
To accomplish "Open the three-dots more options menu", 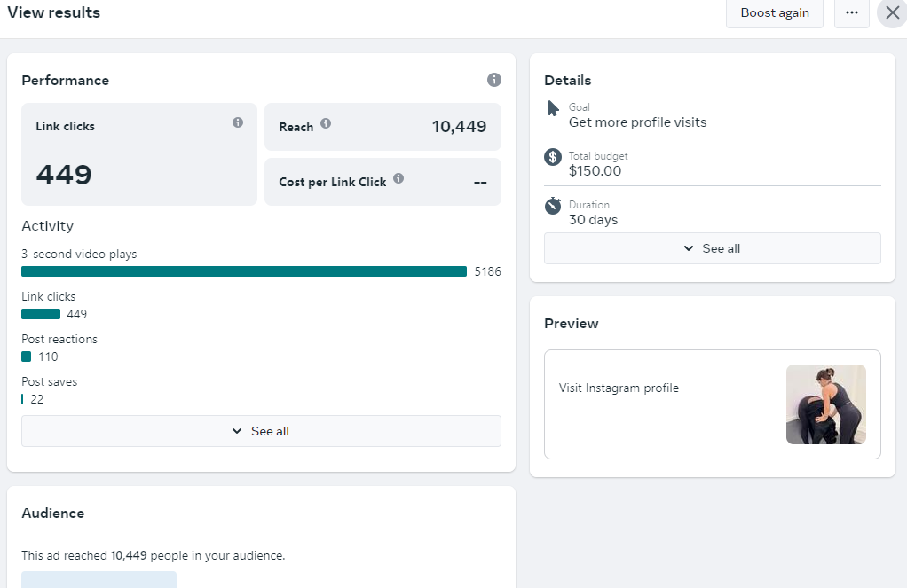I will [852, 12].
